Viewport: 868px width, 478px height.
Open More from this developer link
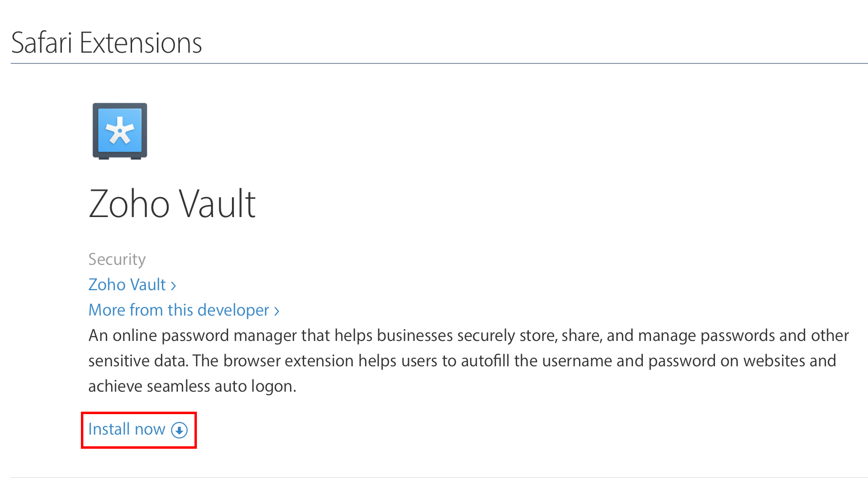tap(179, 310)
